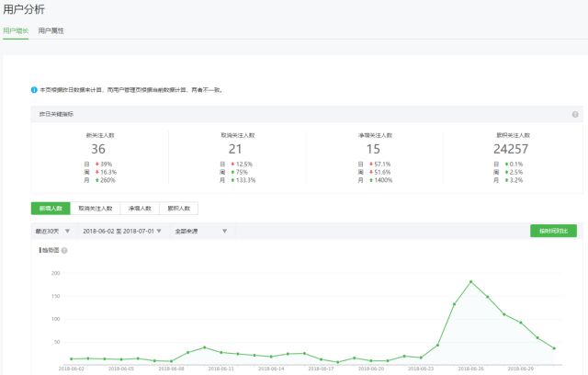Open the 2018-06-02 至 2018-07-01 date picker
The image size is (588, 375).
pos(121,231)
